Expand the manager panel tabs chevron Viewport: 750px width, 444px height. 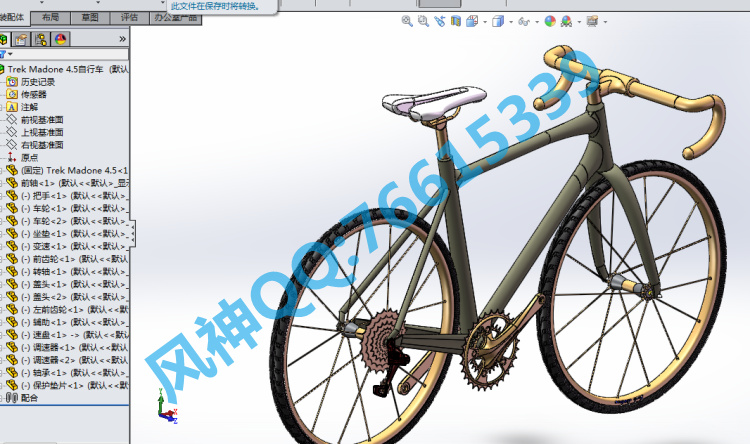point(122,39)
